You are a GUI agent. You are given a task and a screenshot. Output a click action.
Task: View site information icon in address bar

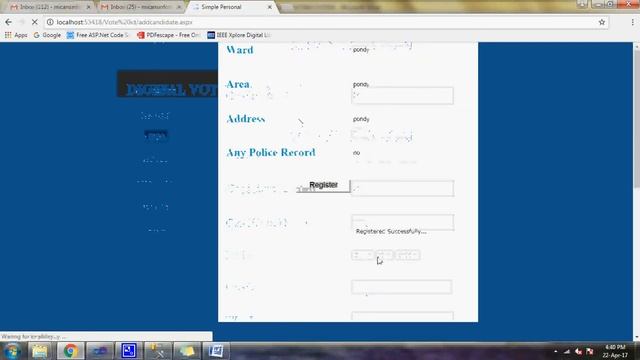coord(50,22)
